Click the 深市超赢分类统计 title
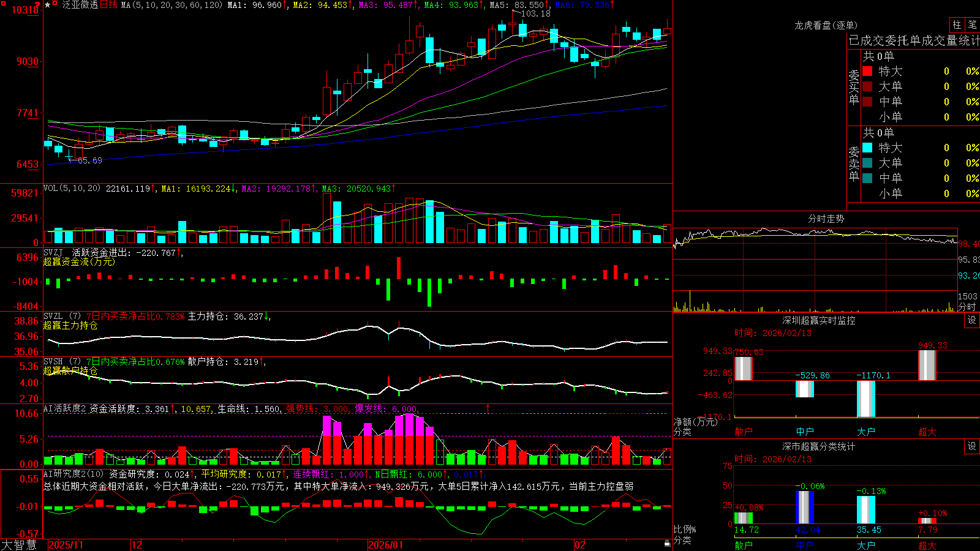Screen dimensions: 980x551 [819, 446]
